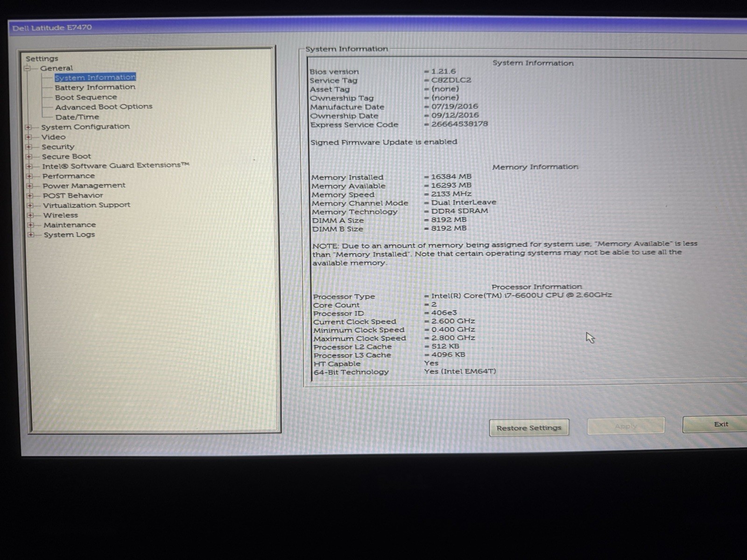Image resolution: width=747 pixels, height=560 pixels.
Task: Click the DIMM A Size label
Action: [338, 220]
